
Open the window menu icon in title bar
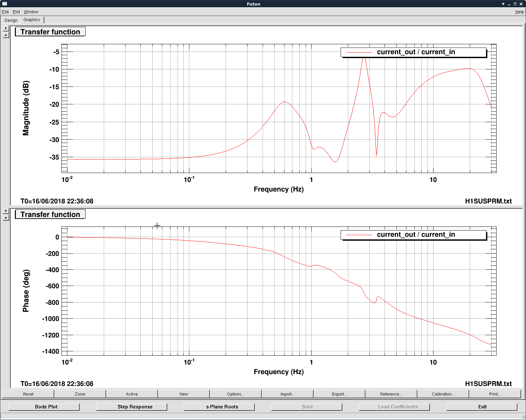(5, 4)
